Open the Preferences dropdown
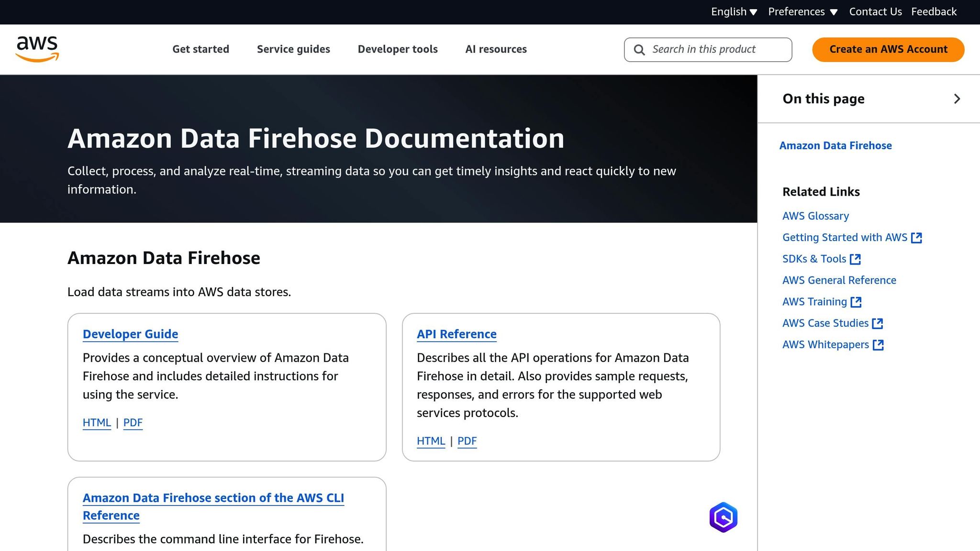 (x=803, y=11)
